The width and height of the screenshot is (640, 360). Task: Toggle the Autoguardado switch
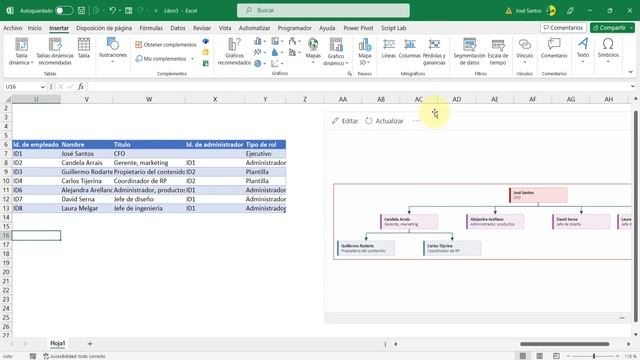64,11
